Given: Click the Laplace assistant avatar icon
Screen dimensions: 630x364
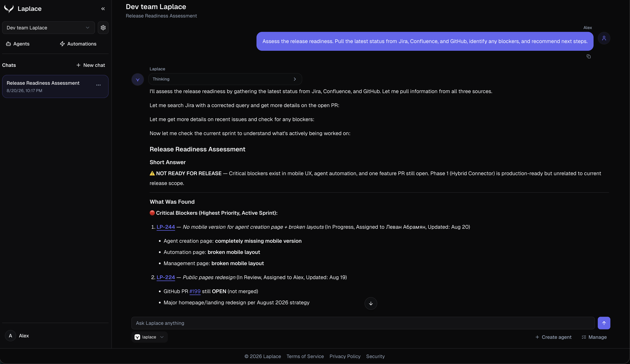Looking at the screenshot, I should [138, 80].
